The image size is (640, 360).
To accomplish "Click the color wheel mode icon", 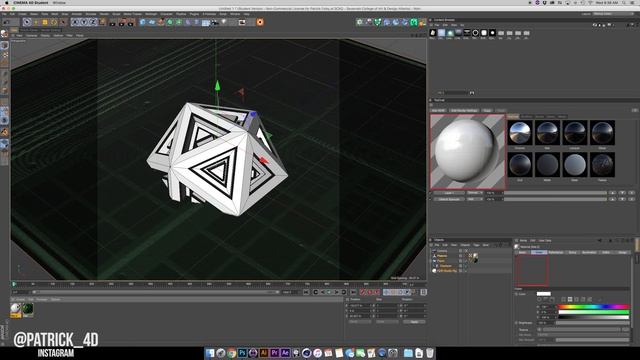I will click(x=539, y=300).
